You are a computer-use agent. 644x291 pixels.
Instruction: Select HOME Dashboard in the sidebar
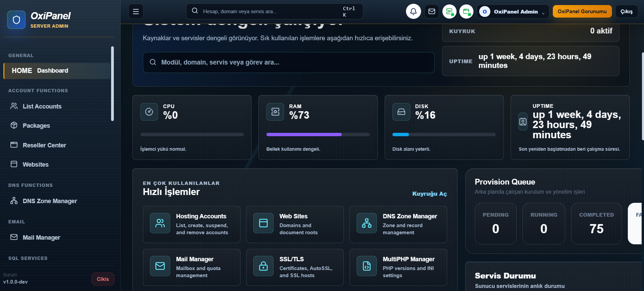coord(57,71)
